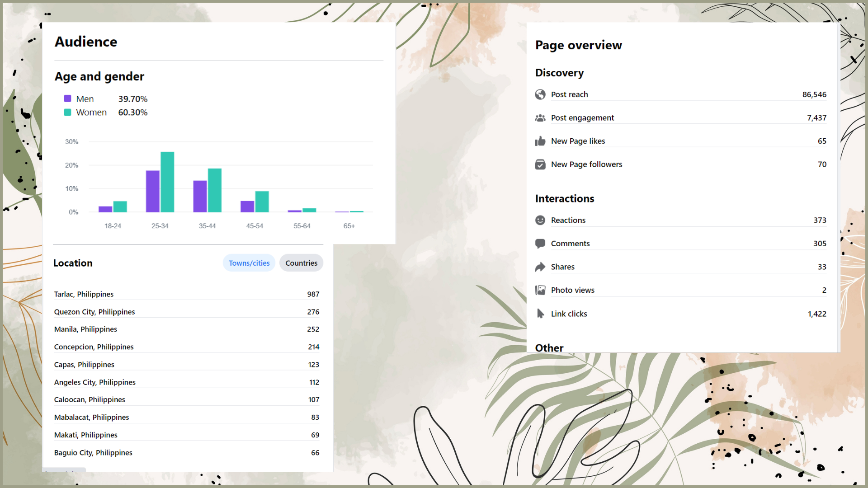Select the Baguio City, Philippines row
The image size is (868, 488).
click(x=186, y=452)
